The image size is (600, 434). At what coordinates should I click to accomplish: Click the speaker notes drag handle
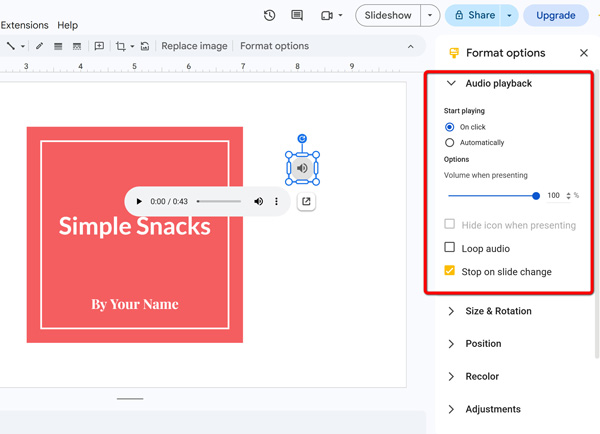(130, 399)
